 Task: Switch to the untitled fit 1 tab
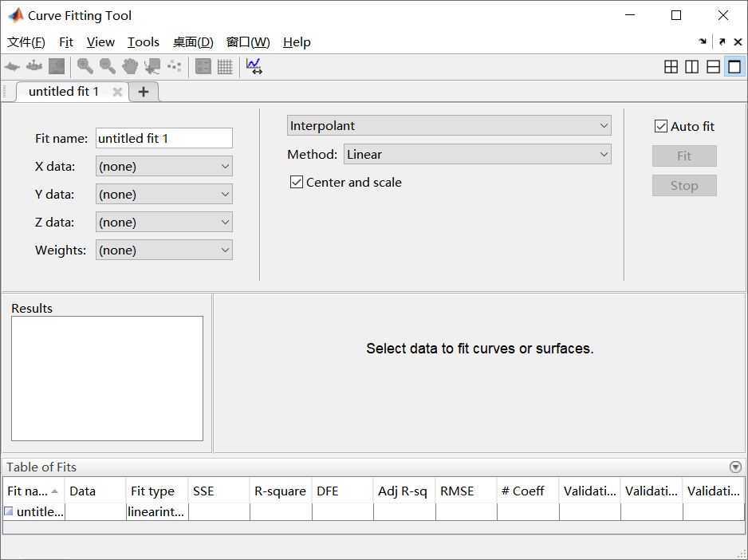click(x=64, y=92)
